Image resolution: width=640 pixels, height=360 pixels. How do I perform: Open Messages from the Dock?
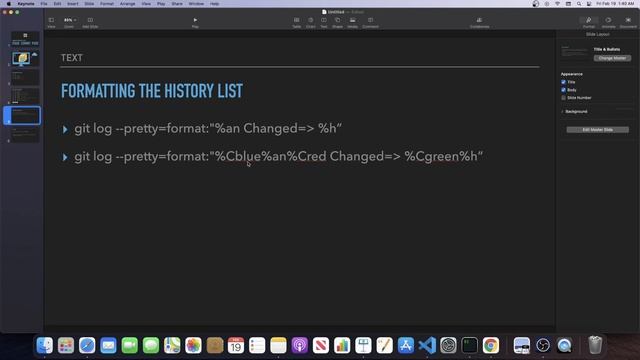coord(151,345)
